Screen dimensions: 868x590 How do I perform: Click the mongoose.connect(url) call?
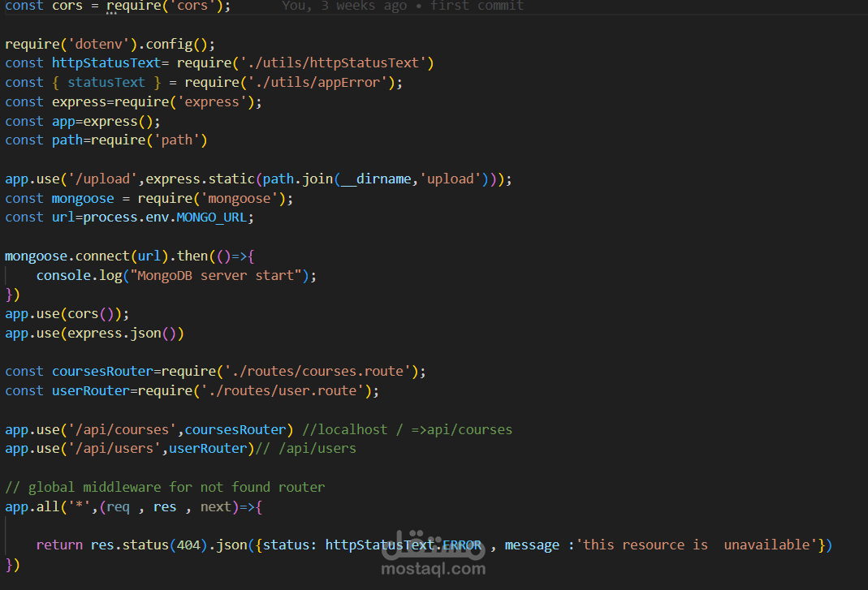86,256
